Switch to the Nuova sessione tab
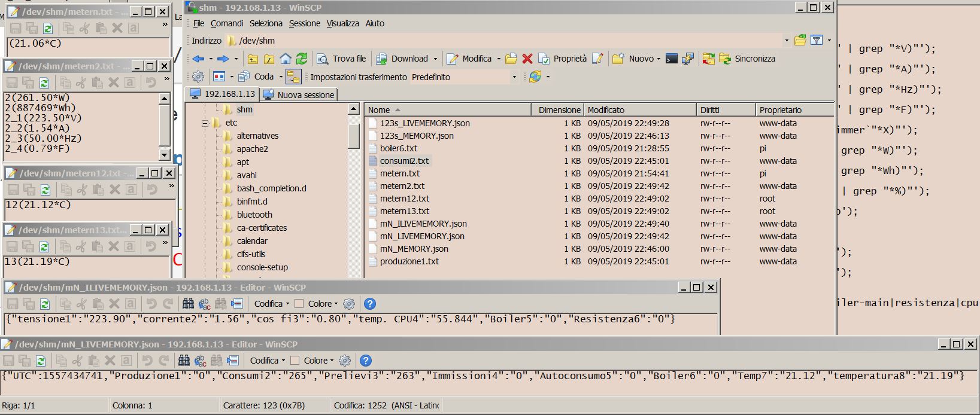The width and height of the screenshot is (980, 415). coord(299,94)
